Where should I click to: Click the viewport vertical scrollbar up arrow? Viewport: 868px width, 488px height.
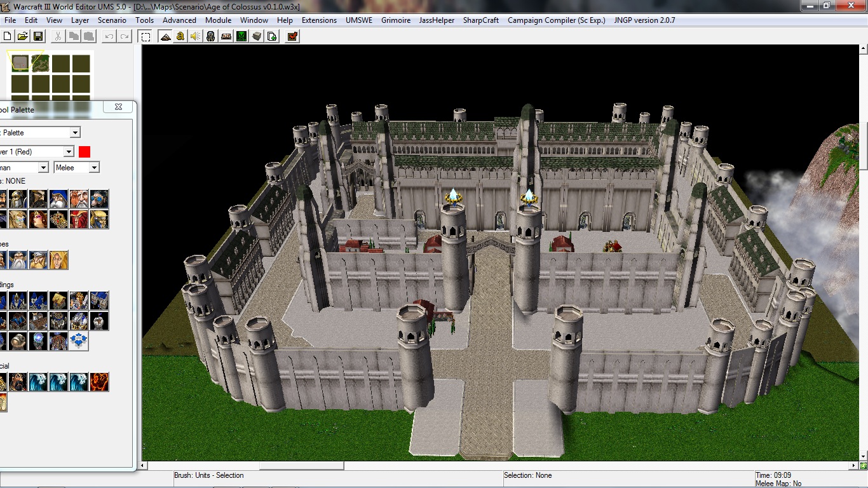863,48
